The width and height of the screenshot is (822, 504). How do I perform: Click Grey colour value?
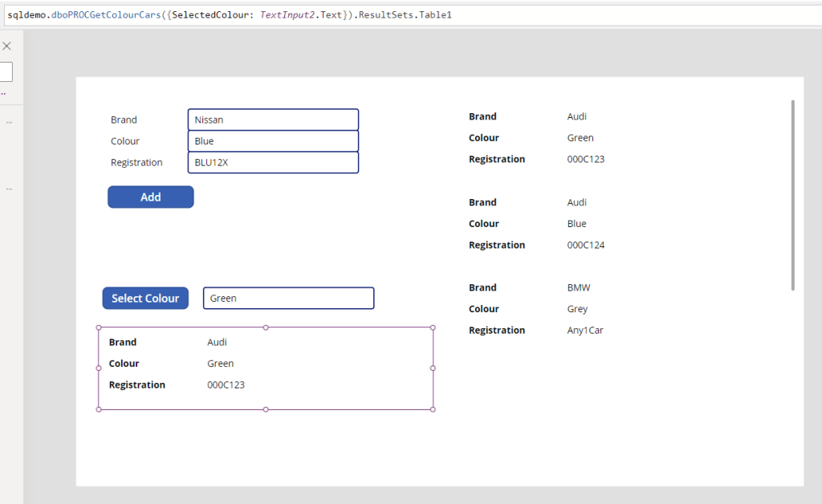(x=577, y=309)
